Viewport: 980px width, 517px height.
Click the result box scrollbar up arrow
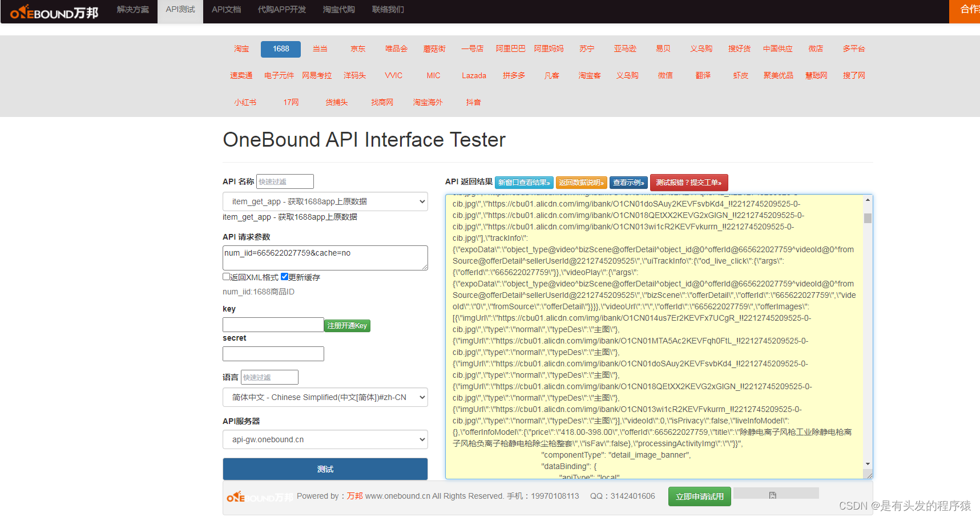click(x=868, y=200)
